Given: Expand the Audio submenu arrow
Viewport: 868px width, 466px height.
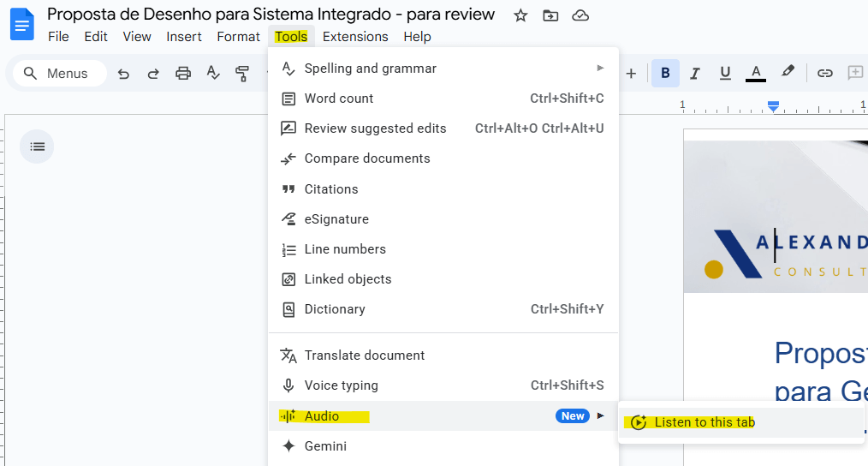Looking at the screenshot, I should (x=601, y=416).
